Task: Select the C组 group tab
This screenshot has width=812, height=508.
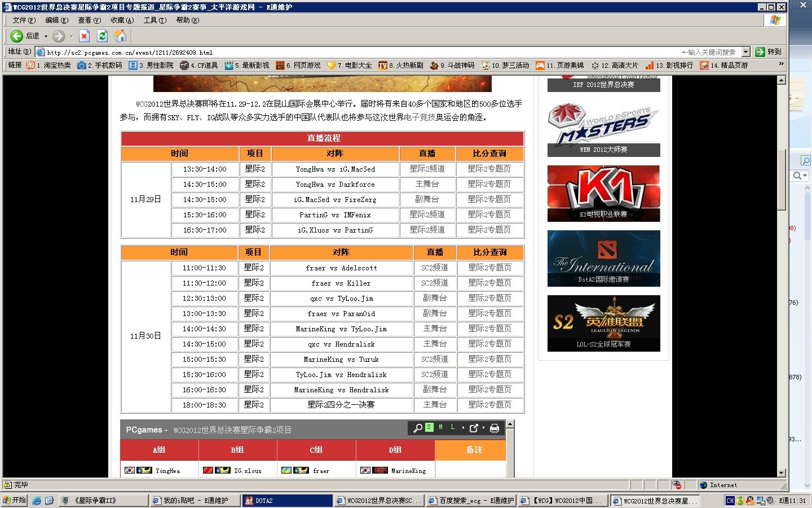Action: pos(316,450)
